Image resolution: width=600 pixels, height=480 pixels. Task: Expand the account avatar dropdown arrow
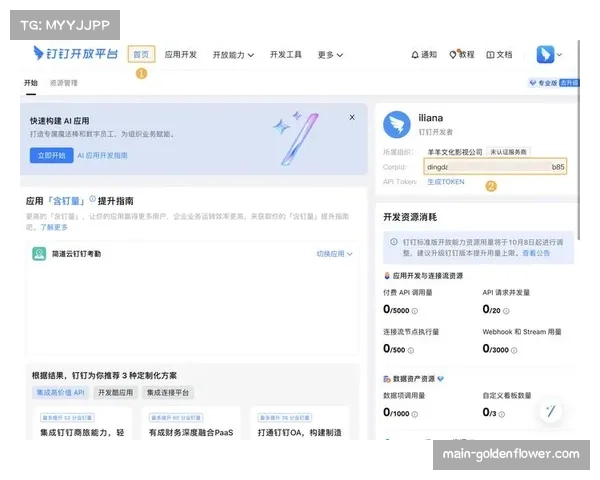[559, 55]
